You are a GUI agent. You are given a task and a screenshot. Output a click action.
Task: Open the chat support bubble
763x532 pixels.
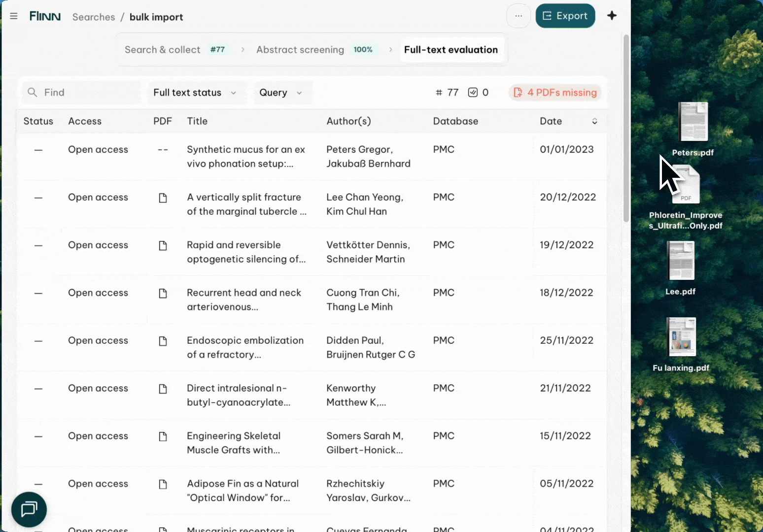point(29,509)
